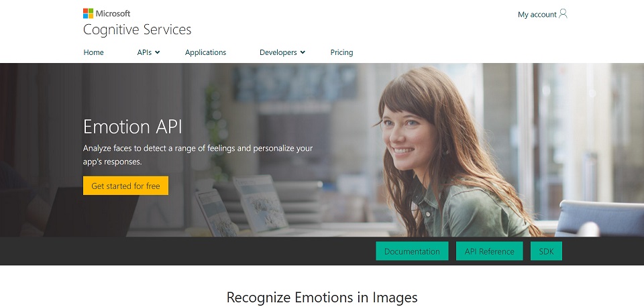The width and height of the screenshot is (644, 307).
Task: Click the API Reference button
Action: tap(489, 251)
